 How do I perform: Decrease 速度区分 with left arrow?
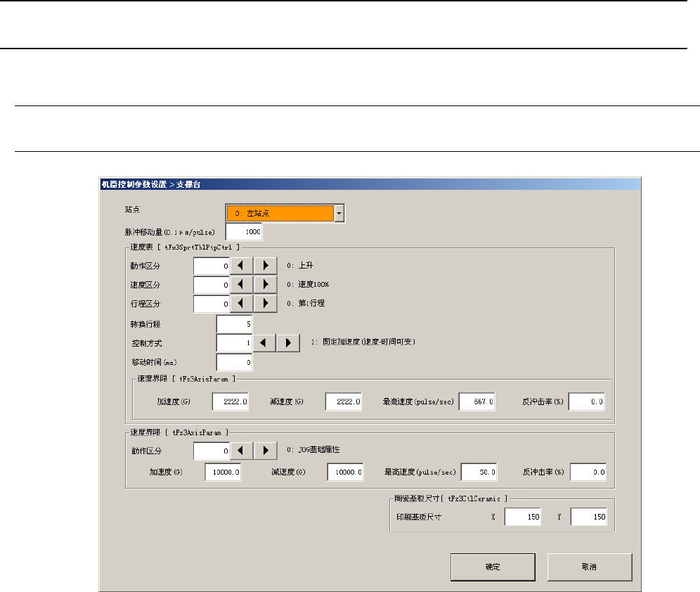point(241,285)
